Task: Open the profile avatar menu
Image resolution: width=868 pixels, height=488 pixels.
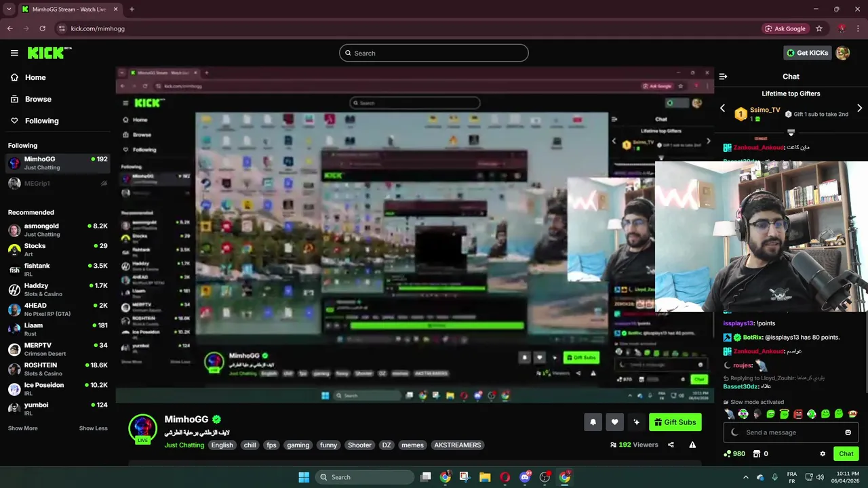Action: [x=843, y=53]
